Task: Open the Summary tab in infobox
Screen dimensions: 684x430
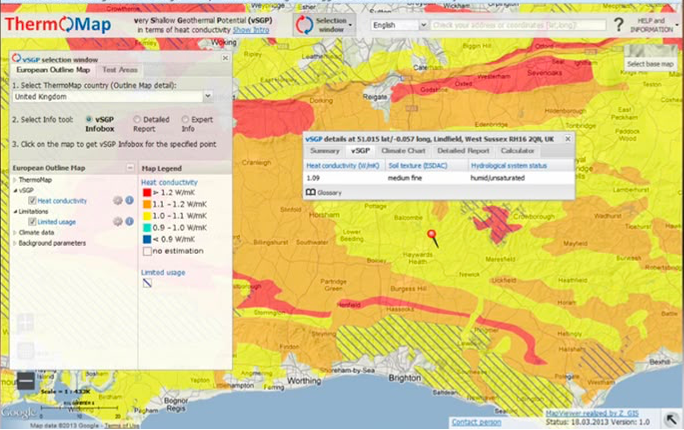Action: 325,151
